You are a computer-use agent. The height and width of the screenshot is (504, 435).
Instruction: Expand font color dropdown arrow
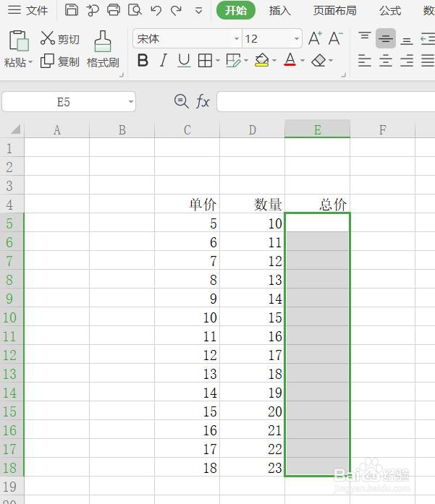(303, 61)
